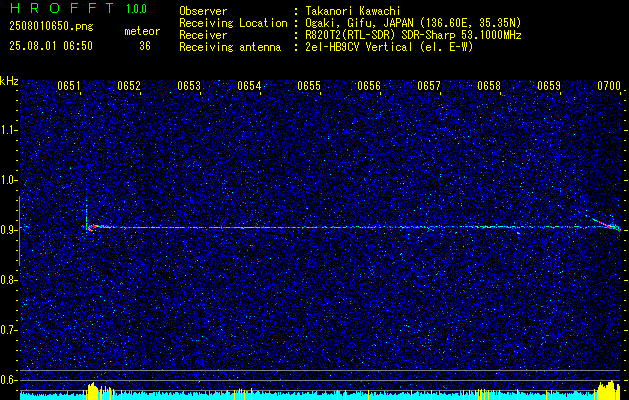The height and width of the screenshot is (400, 629).
Task: Click the Receiving antenna label
Action: pos(230,47)
